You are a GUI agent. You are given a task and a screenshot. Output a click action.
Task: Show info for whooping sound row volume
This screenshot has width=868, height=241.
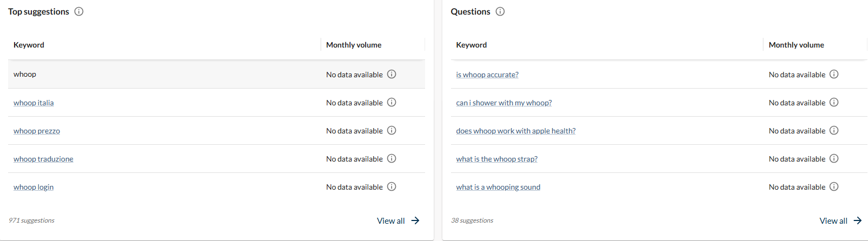point(834,186)
